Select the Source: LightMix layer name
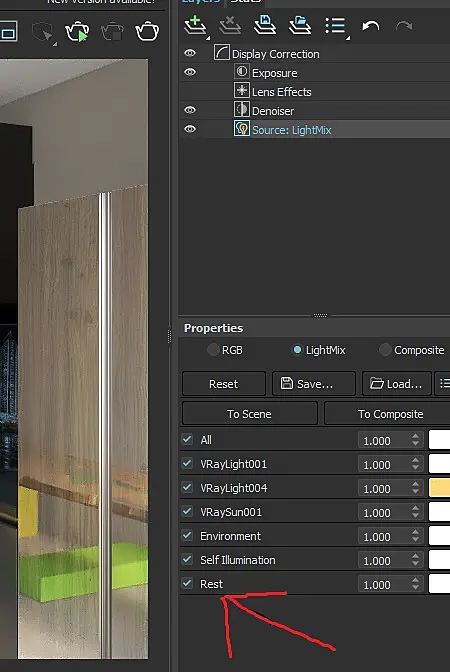This screenshot has width=450, height=672. click(291, 130)
